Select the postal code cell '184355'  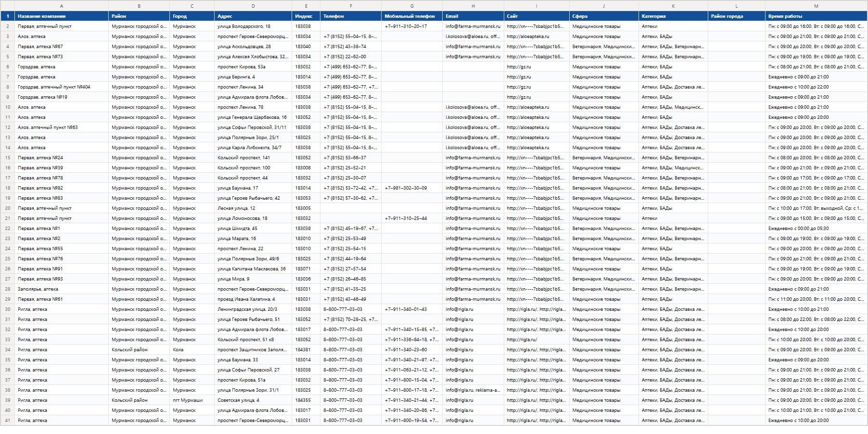click(x=306, y=400)
